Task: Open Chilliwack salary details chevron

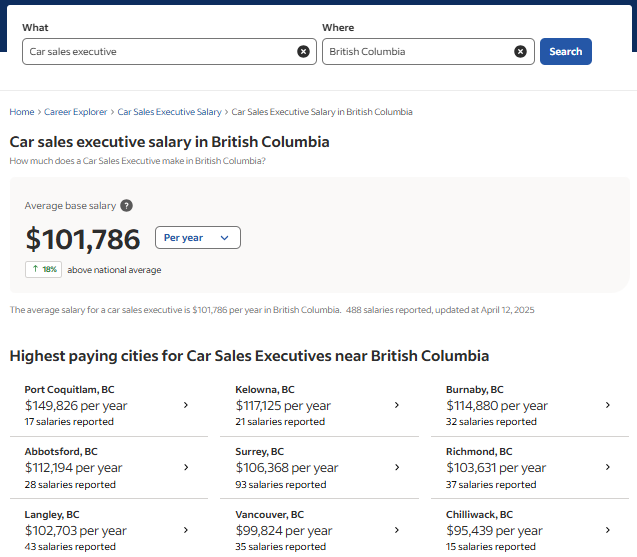Action: pos(608,530)
